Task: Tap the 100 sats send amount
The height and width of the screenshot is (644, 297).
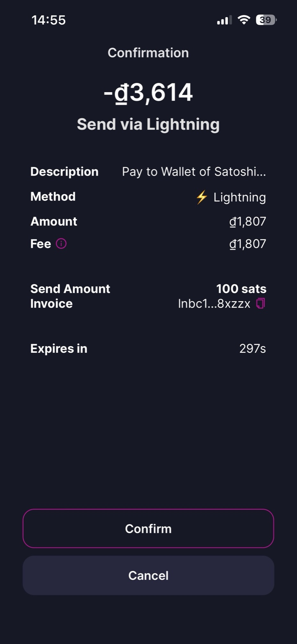Action: point(241,289)
